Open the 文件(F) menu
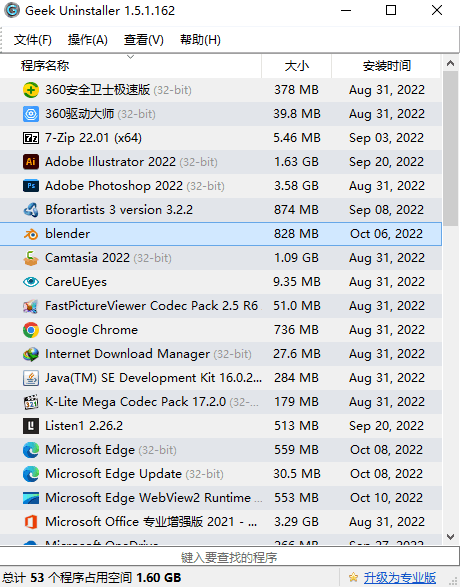This screenshot has height=587, width=460. pos(33,40)
